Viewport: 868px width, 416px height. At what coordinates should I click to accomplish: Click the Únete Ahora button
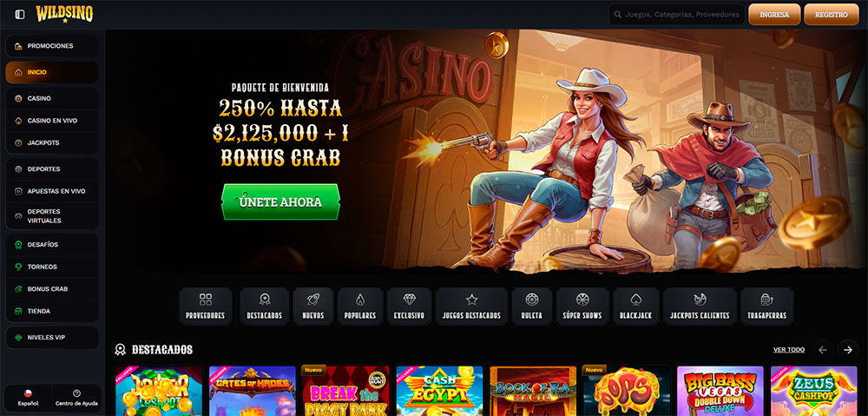click(x=280, y=202)
